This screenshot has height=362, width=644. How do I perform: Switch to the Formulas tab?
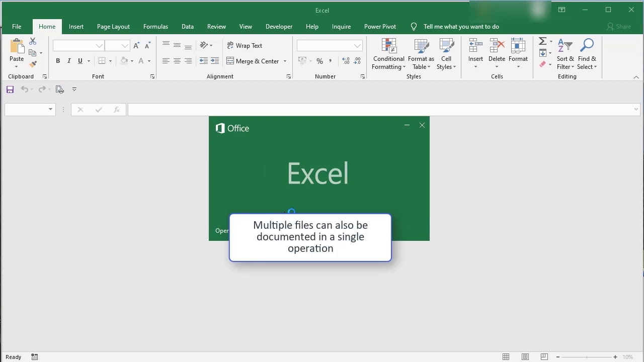coord(155,27)
